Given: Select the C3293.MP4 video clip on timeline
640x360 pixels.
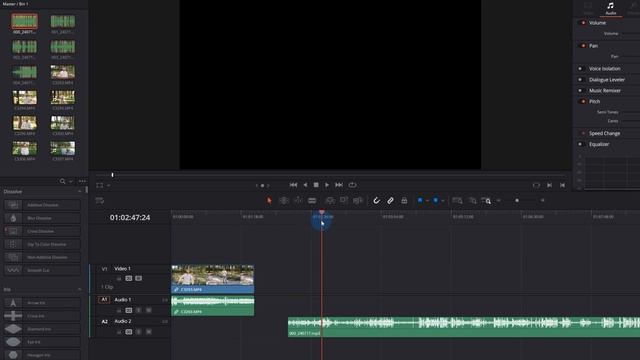Looking at the screenshot, I should (213, 279).
